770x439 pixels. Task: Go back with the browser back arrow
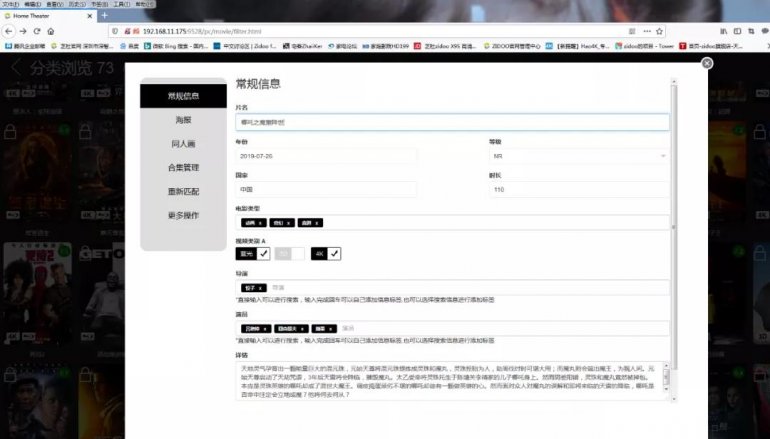coord(10,31)
